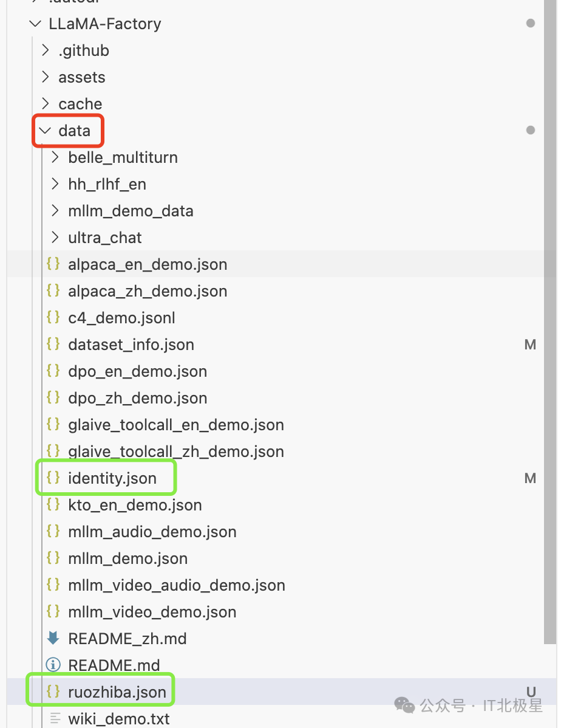
Task: Expand the cache folder chevron
Action: coord(45,103)
